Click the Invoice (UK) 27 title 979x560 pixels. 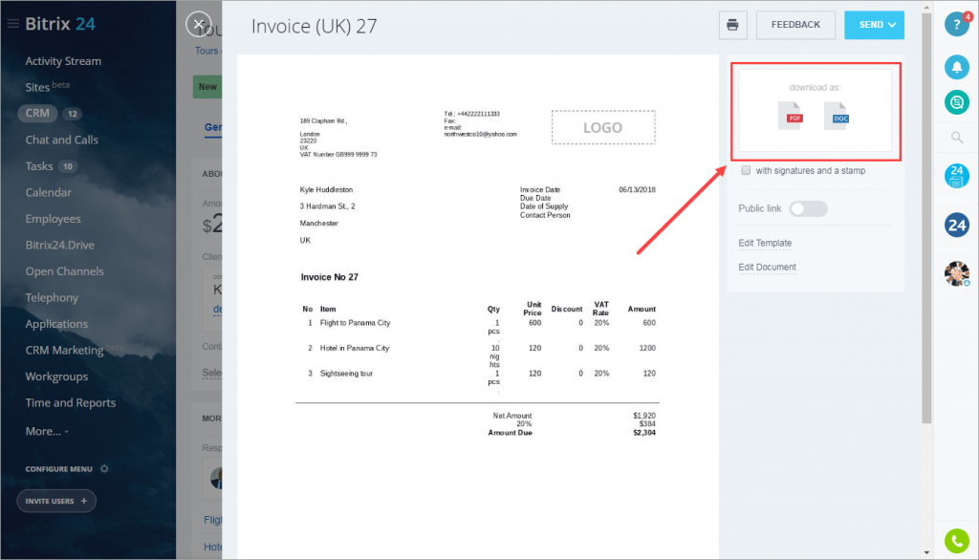click(314, 26)
